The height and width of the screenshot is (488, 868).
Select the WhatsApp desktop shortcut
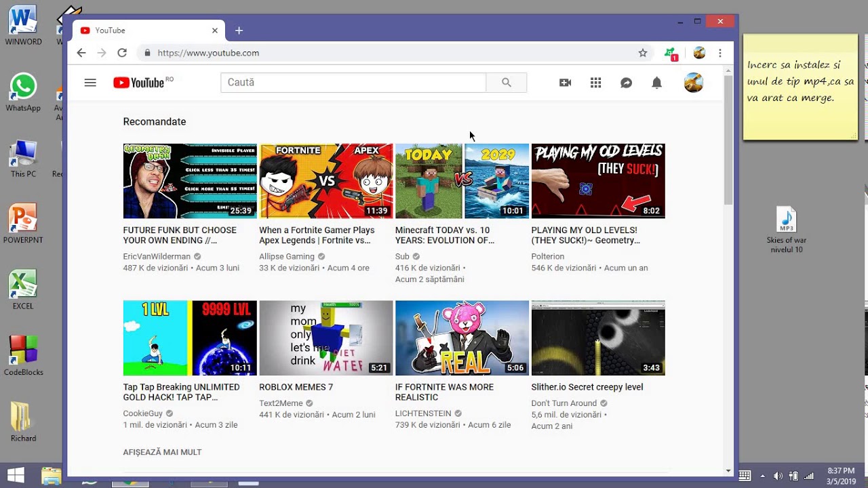pos(23,92)
